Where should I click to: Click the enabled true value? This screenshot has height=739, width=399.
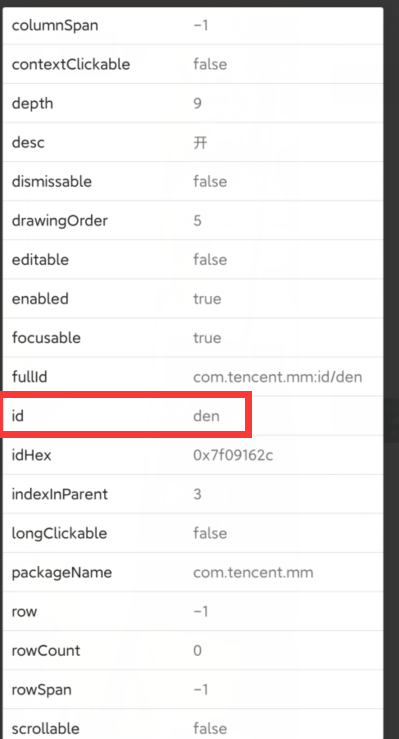207,299
